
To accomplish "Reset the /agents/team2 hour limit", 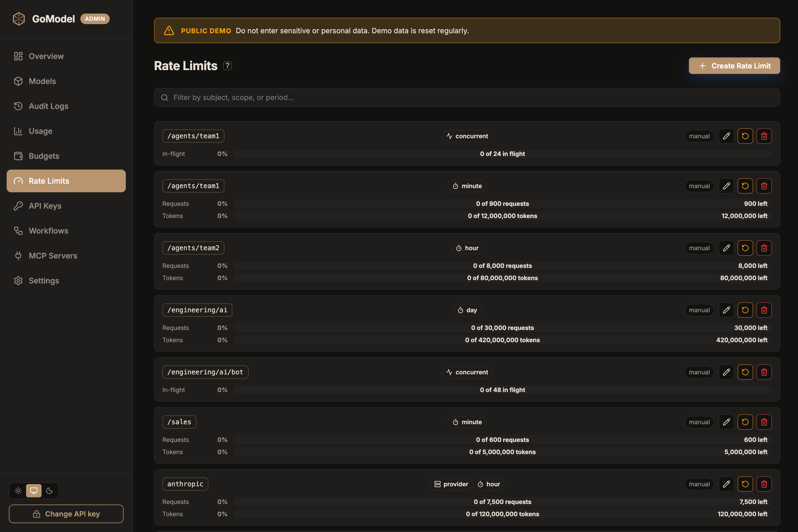I will [x=745, y=248].
